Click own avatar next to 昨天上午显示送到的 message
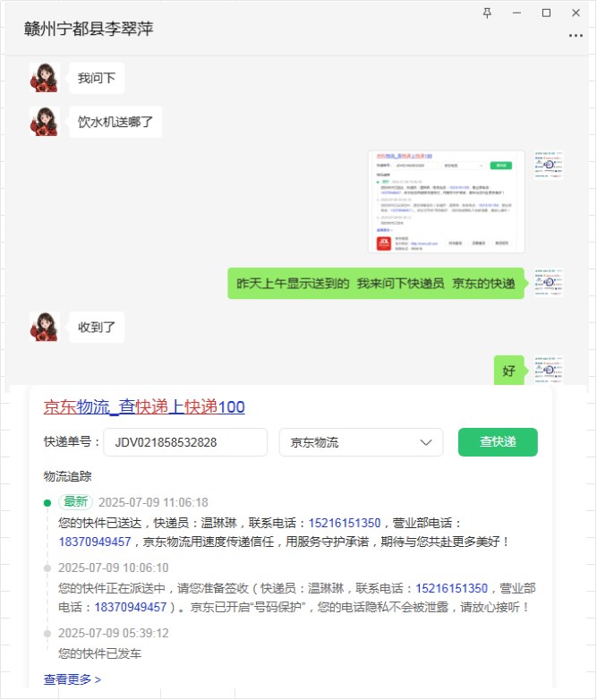597x700 pixels. [x=549, y=283]
